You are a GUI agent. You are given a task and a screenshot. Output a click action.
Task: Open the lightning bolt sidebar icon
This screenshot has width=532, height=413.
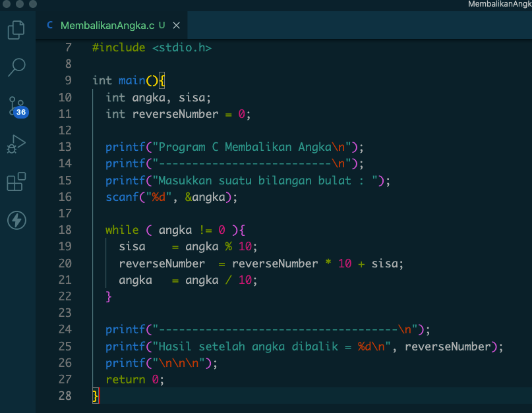(16, 220)
